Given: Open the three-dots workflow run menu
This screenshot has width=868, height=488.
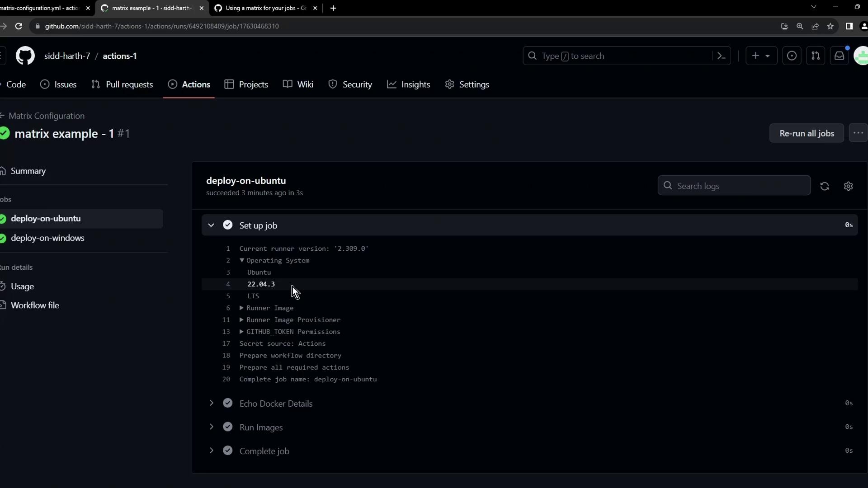Looking at the screenshot, I should [858, 133].
